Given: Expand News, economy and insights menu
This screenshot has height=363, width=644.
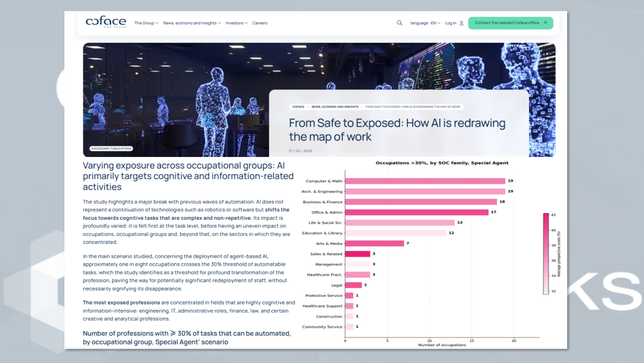Looking at the screenshot, I should (192, 23).
